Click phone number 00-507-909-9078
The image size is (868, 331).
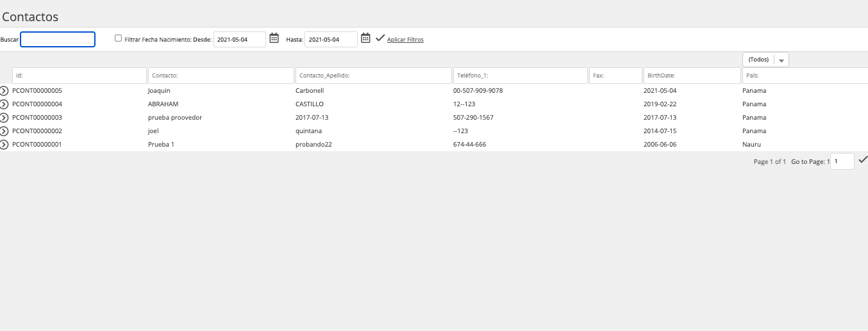click(478, 91)
